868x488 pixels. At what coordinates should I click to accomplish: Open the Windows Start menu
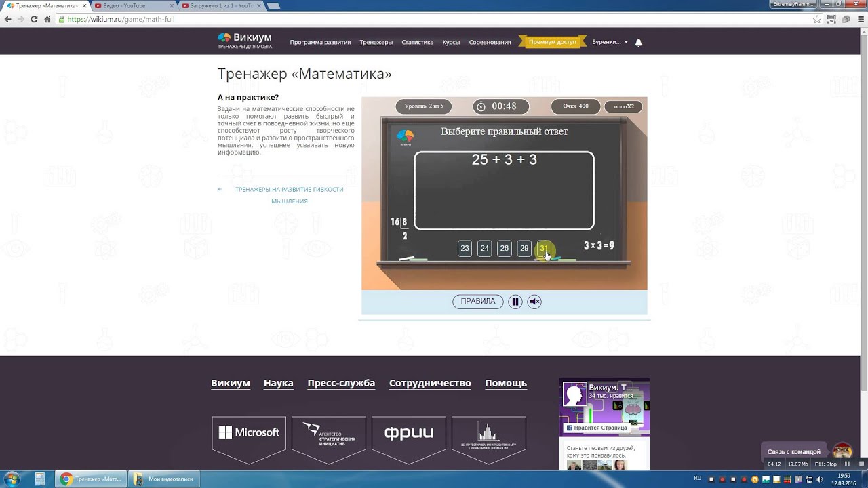(12, 479)
